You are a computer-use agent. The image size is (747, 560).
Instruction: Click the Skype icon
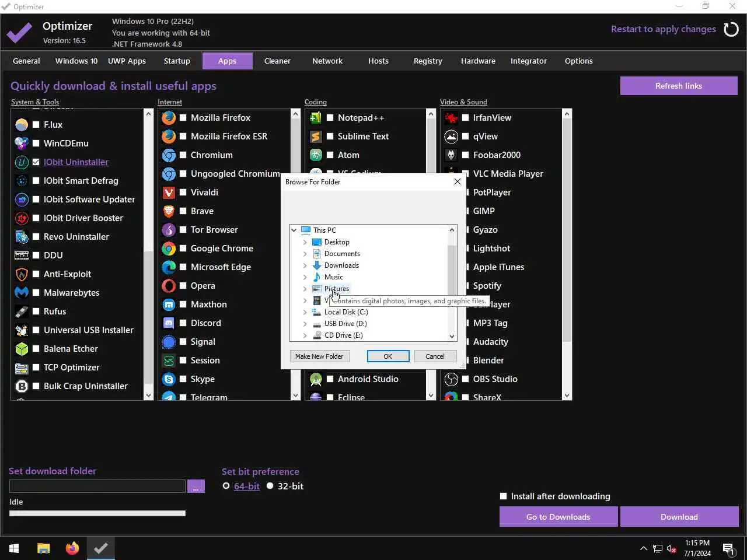pyautogui.click(x=169, y=379)
